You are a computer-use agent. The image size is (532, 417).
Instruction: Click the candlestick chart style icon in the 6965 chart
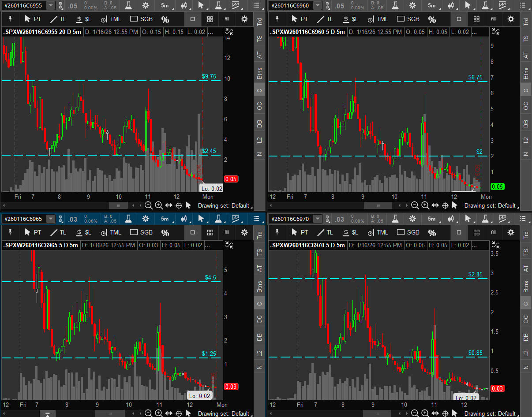[184, 219]
